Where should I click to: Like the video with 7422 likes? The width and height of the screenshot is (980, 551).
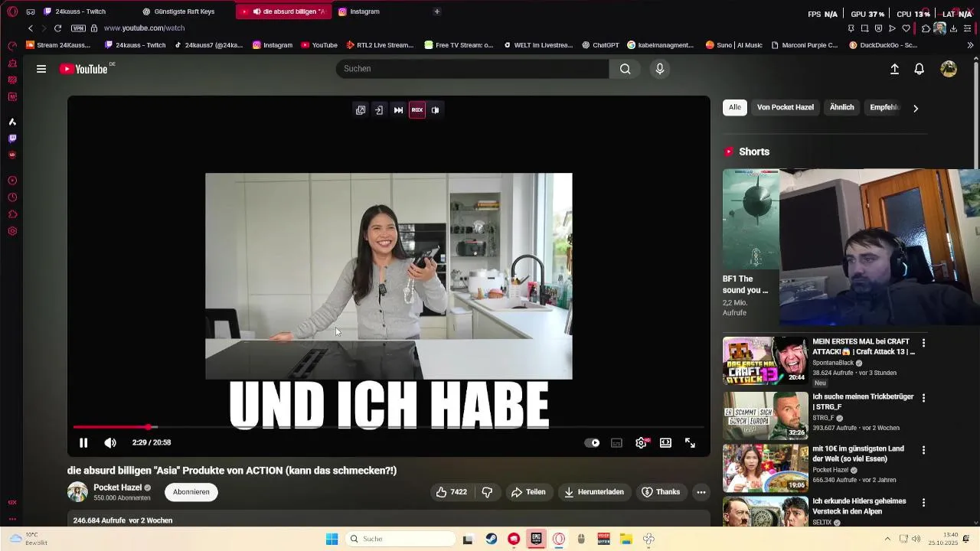click(451, 492)
